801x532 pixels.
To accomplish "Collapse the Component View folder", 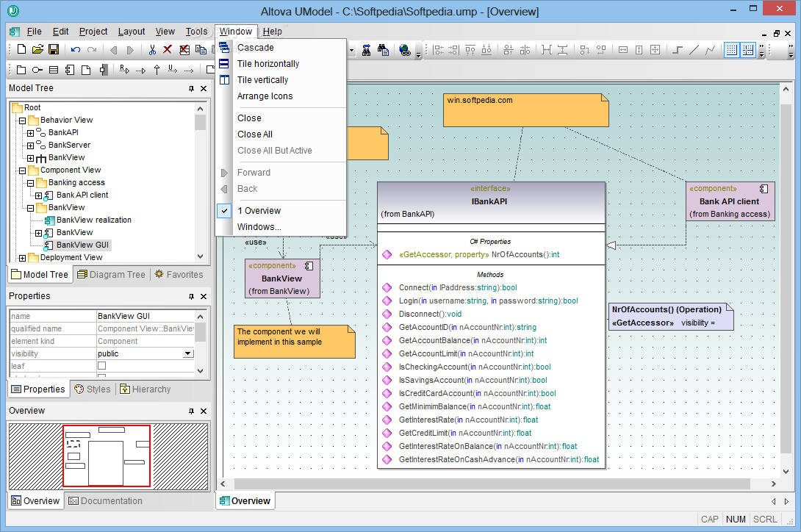I will (23, 170).
